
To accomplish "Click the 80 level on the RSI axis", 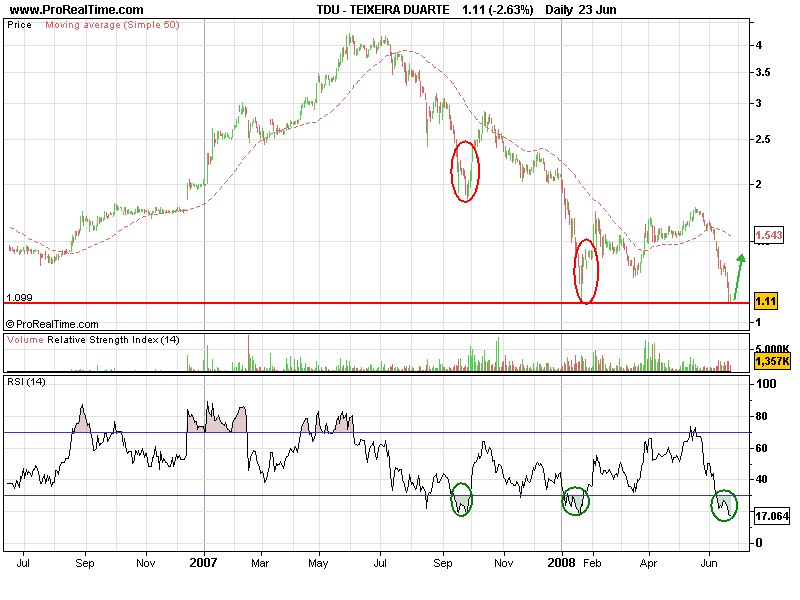I will point(761,416).
